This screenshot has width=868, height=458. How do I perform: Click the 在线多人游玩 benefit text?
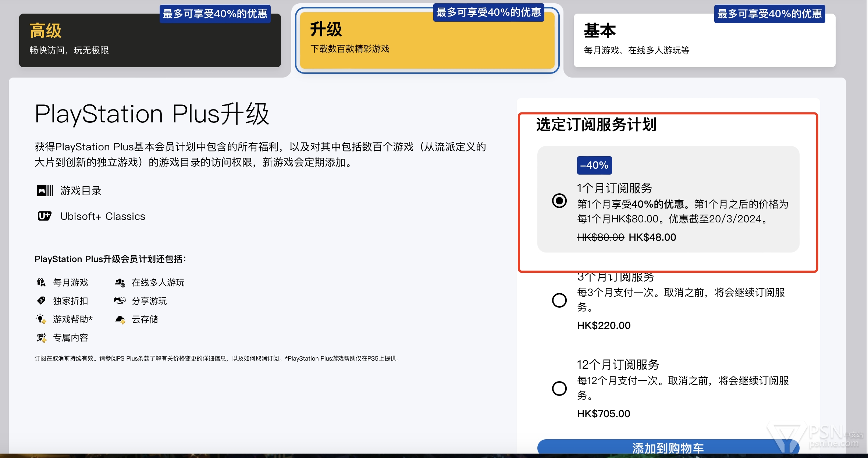click(158, 282)
